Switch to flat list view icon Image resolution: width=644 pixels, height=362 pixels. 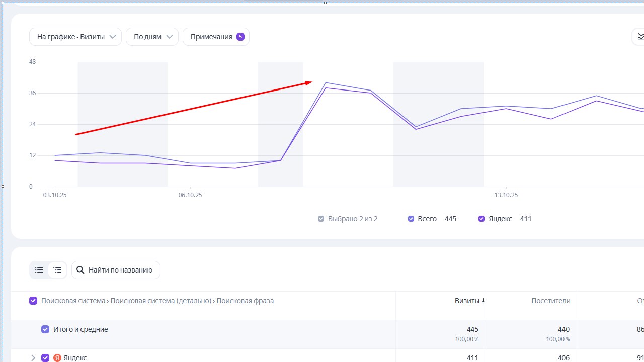(x=39, y=270)
